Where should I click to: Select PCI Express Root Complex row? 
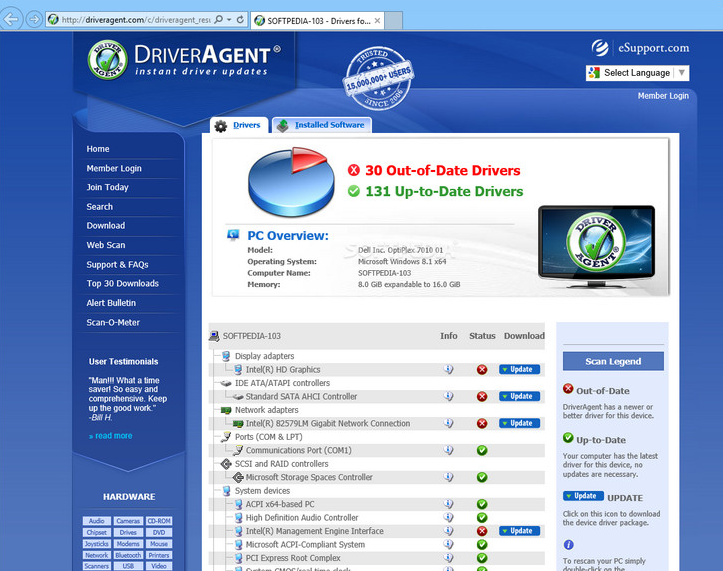pos(377,558)
